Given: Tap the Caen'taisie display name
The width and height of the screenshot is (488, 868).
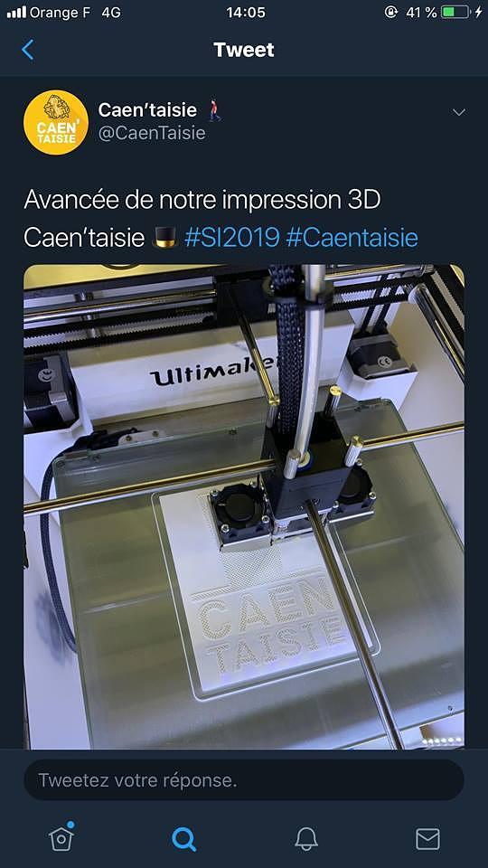Looking at the screenshot, I should coord(147,109).
